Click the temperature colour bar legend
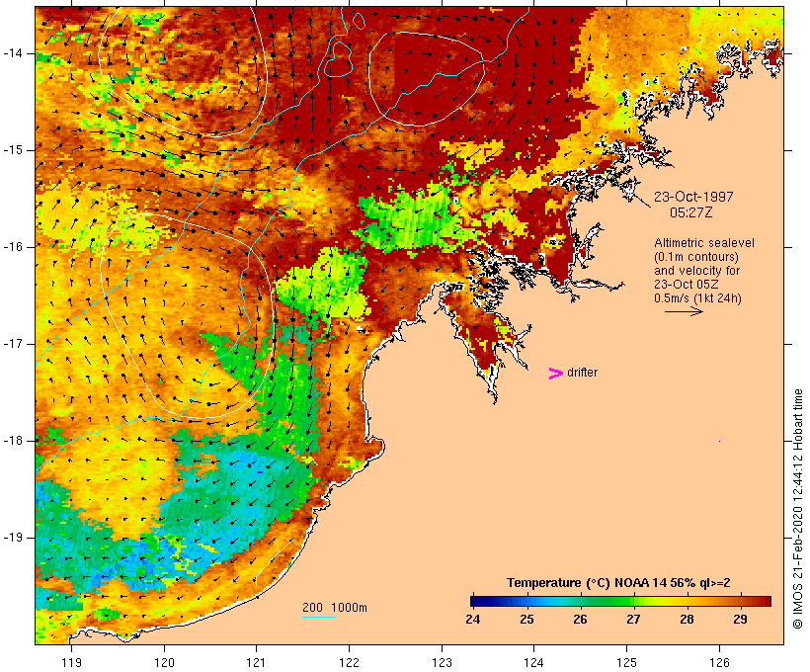 [x=620, y=601]
